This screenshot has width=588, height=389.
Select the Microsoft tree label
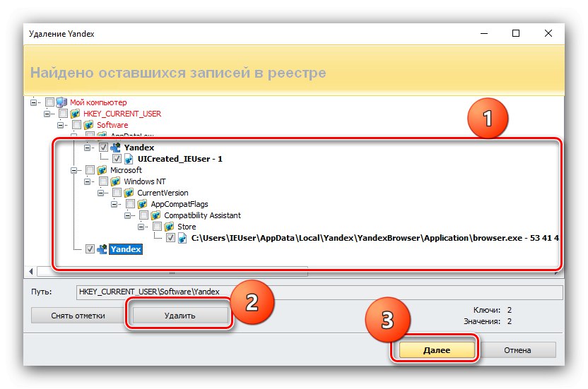click(x=126, y=170)
